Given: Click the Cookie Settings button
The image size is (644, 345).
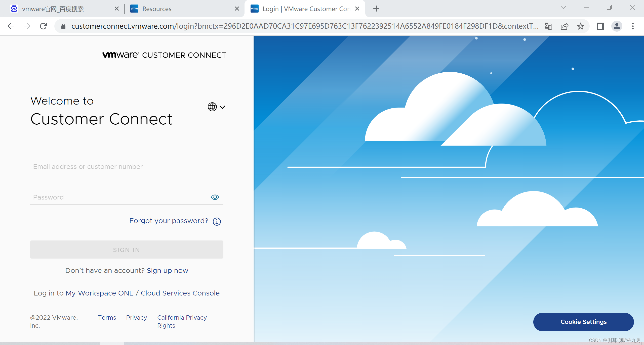Looking at the screenshot, I should pyautogui.click(x=584, y=321).
